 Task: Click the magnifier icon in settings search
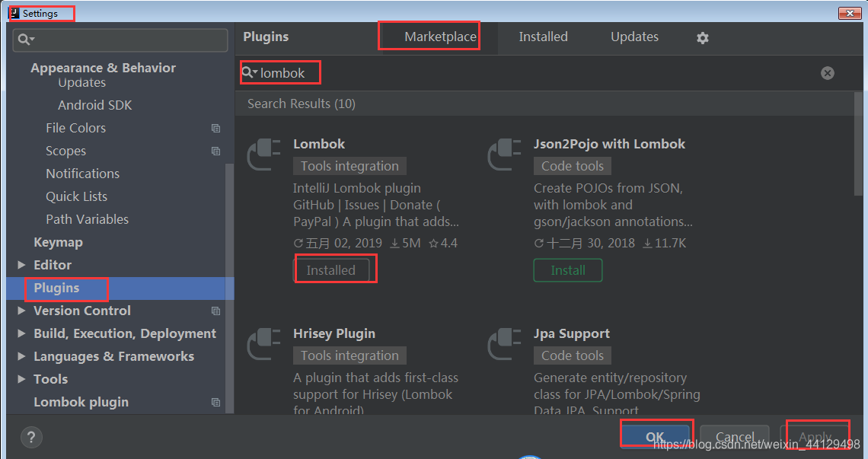pos(25,40)
